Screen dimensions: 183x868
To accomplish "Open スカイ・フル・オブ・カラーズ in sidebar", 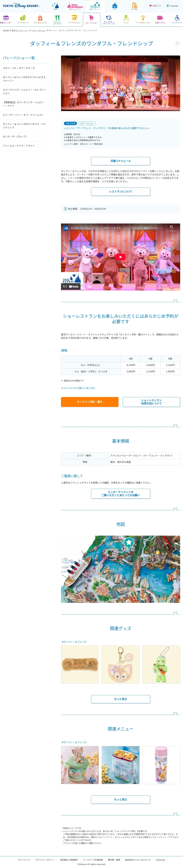I will pos(25,68).
